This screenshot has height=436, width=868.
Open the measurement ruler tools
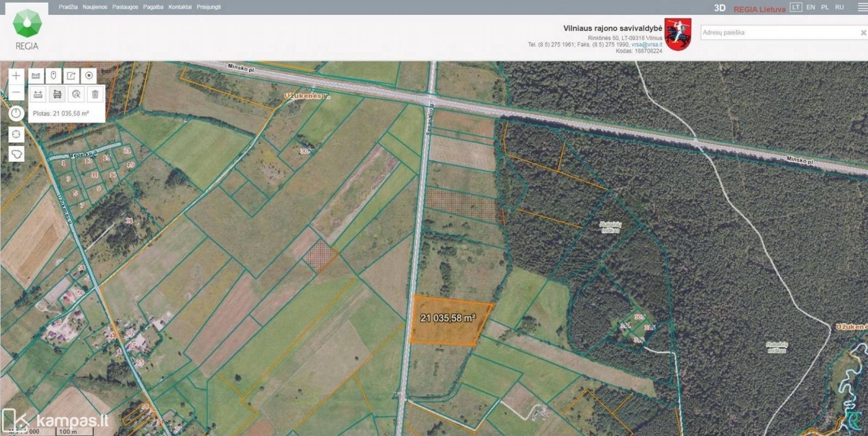pos(36,76)
